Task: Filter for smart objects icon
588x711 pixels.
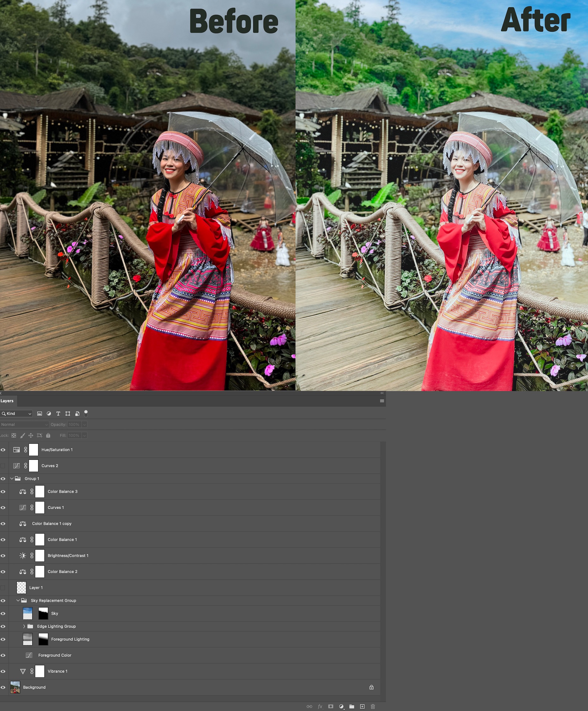Action: click(77, 413)
